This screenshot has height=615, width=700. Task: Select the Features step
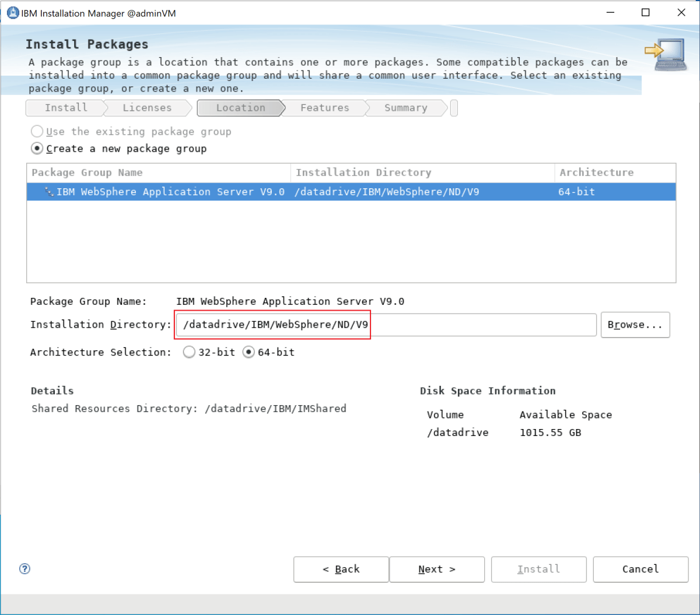(324, 107)
